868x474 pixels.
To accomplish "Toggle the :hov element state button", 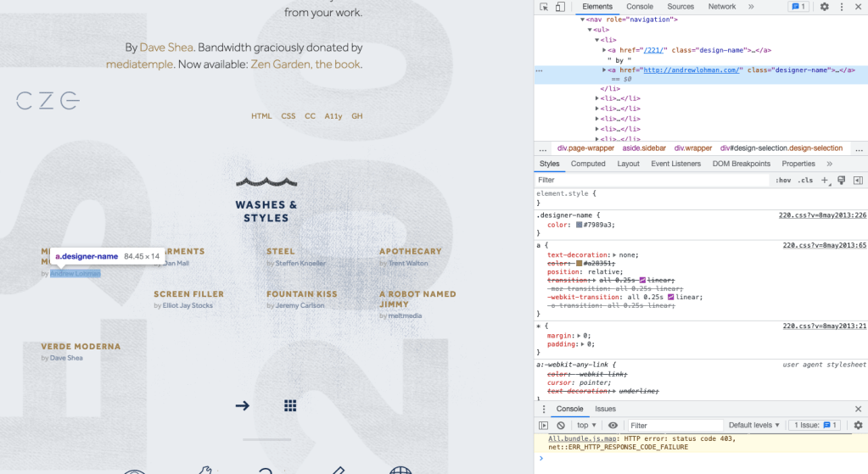I will pos(783,180).
